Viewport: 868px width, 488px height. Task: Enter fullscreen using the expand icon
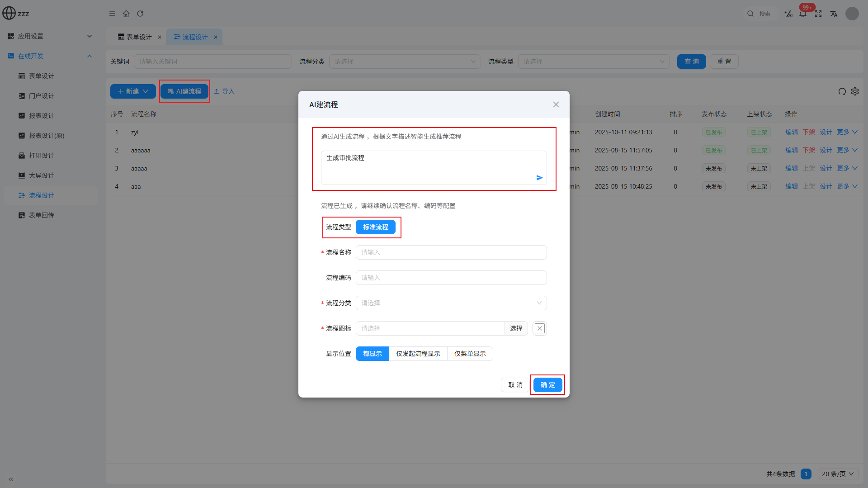818,14
